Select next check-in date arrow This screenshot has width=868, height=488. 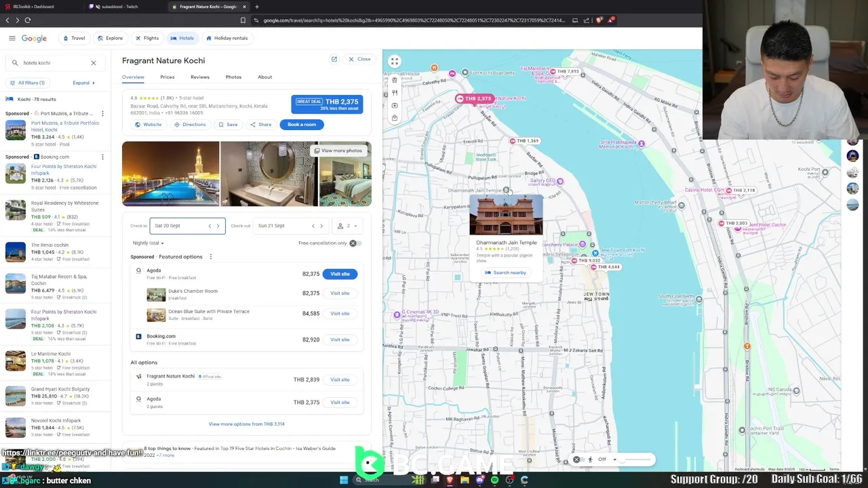(218, 226)
